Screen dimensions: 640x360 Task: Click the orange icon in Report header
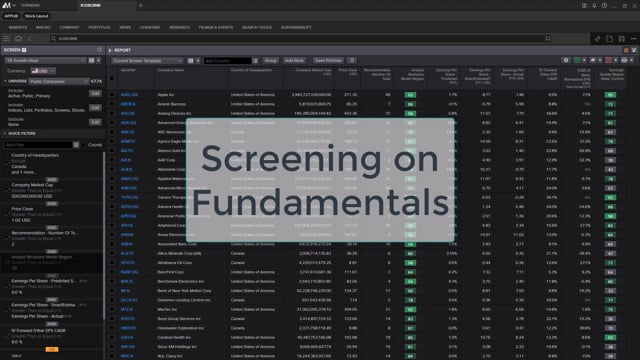pyautogui.click(x=626, y=50)
